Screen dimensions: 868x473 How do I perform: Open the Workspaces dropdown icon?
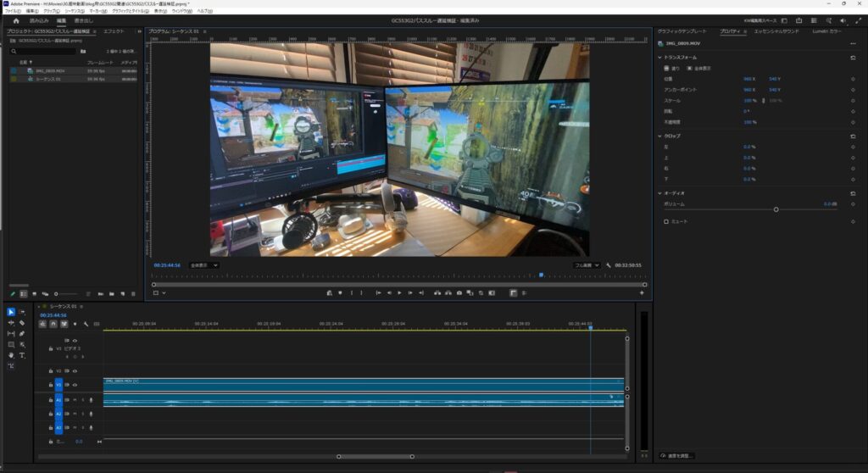coord(784,20)
